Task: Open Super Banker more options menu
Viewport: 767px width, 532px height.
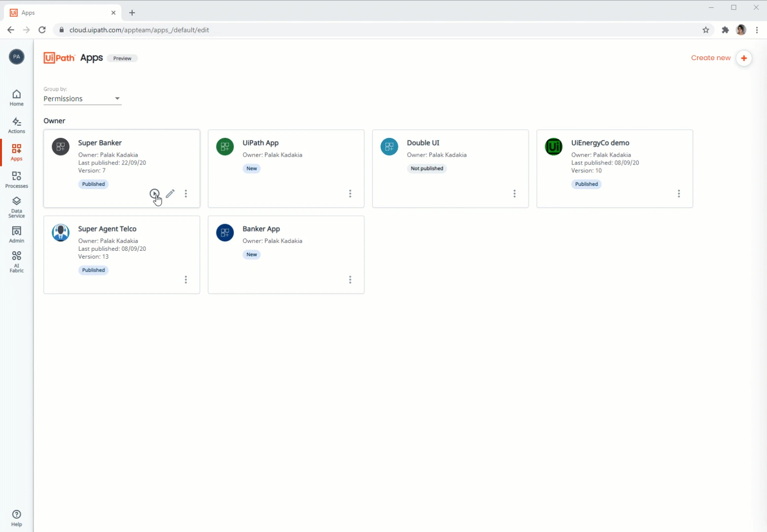Action: point(186,194)
